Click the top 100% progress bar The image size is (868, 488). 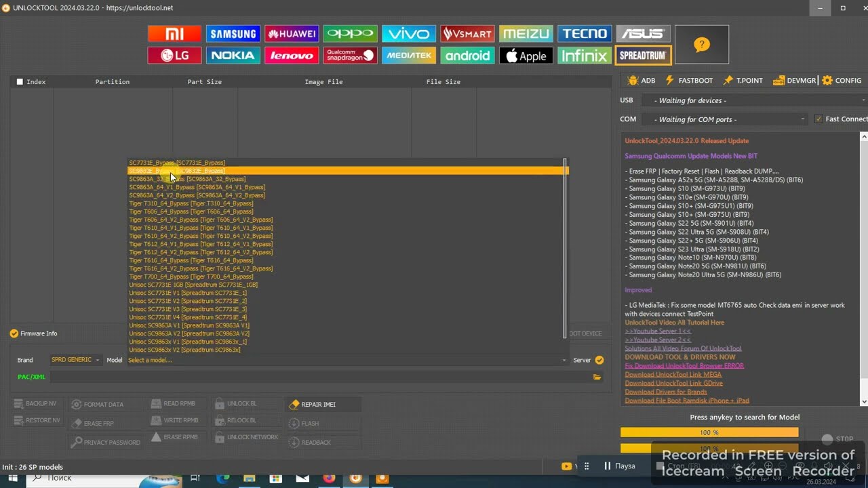pyautogui.click(x=709, y=432)
